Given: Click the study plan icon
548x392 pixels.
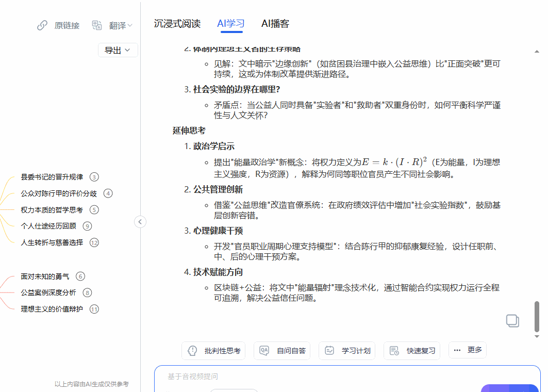Looking at the screenshot, I should 329,351.
